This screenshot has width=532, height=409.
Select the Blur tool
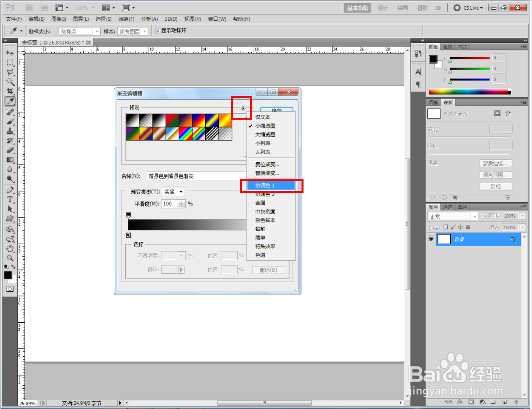[x=10, y=169]
